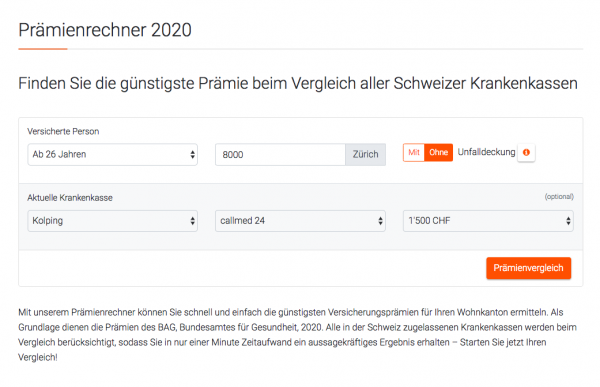This screenshot has height=387, width=600.
Task: Click the Zürich label beside the postal code
Action: click(x=365, y=155)
